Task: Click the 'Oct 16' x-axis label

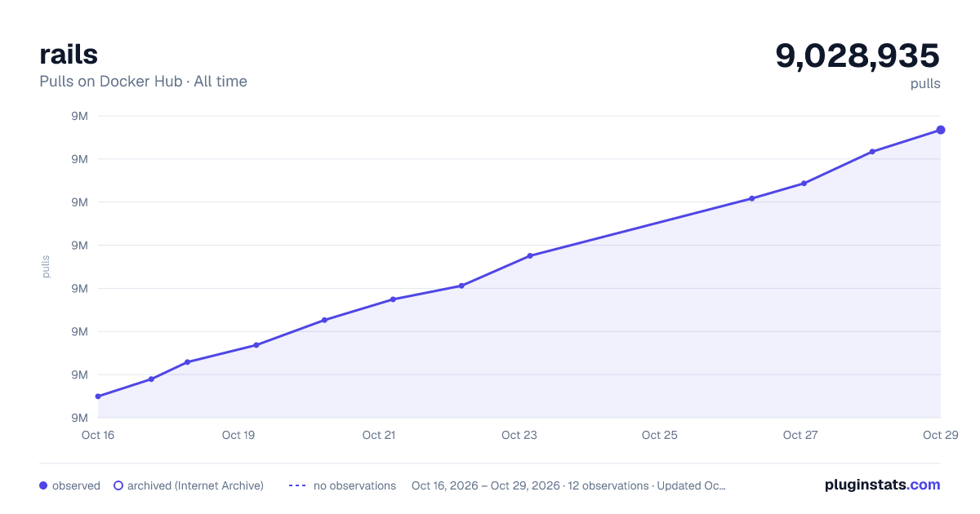Action: pyautogui.click(x=98, y=435)
